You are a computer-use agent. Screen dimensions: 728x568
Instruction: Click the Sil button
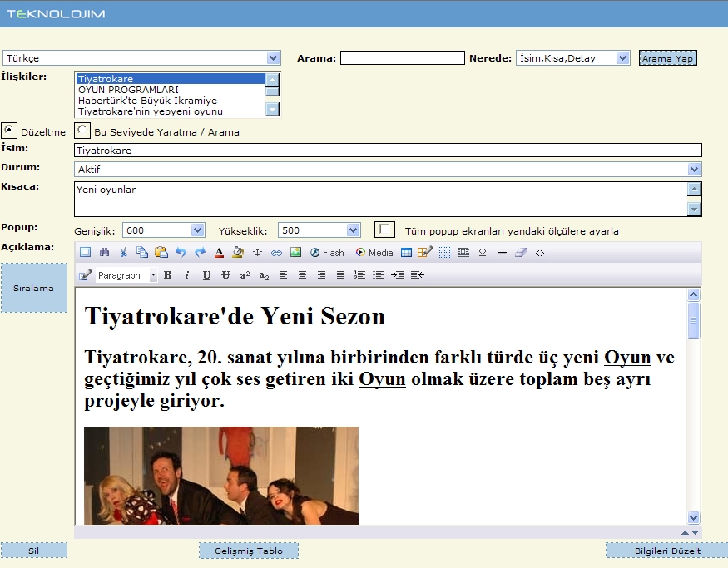[x=34, y=551]
